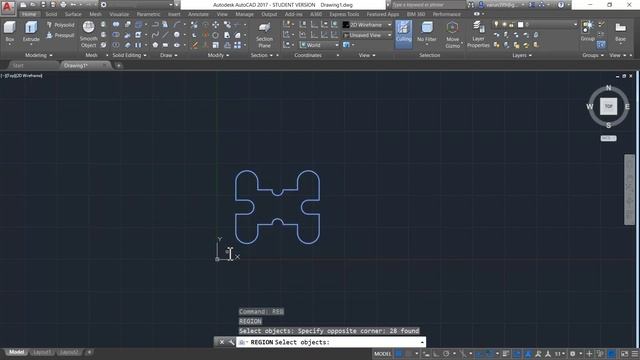640x360 pixels.
Task: Click the white layer color swatch
Action: [520, 25]
